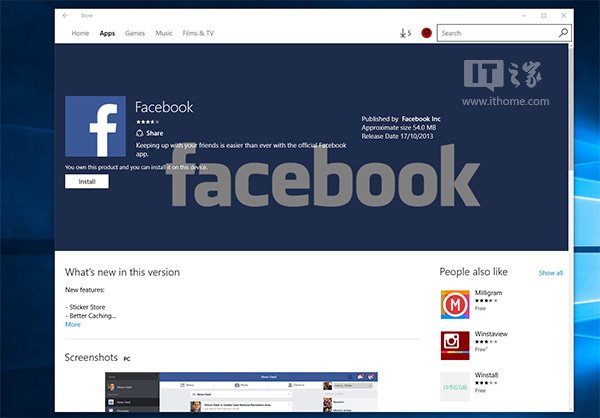600x418 pixels.
Task: Open the user account avatar
Action: [427, 33]
